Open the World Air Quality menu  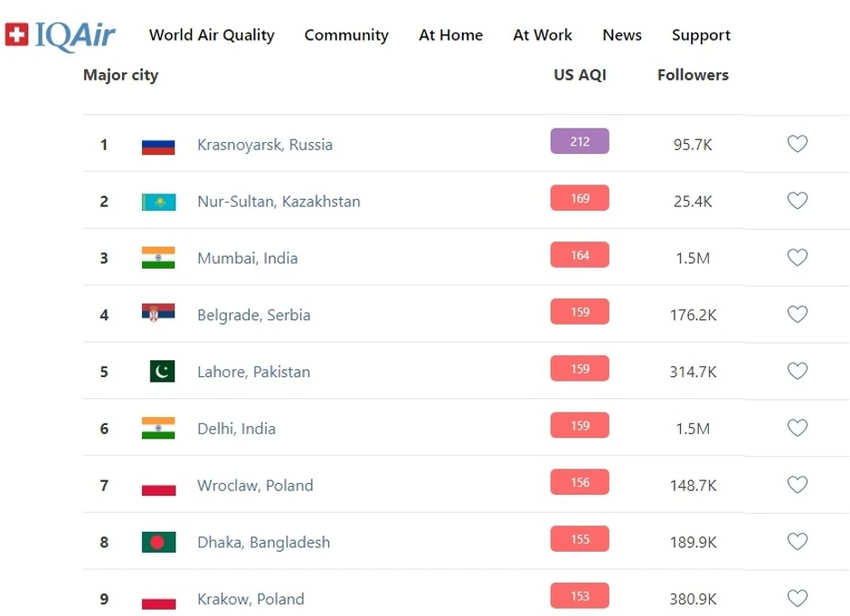(x=212, y=35)
